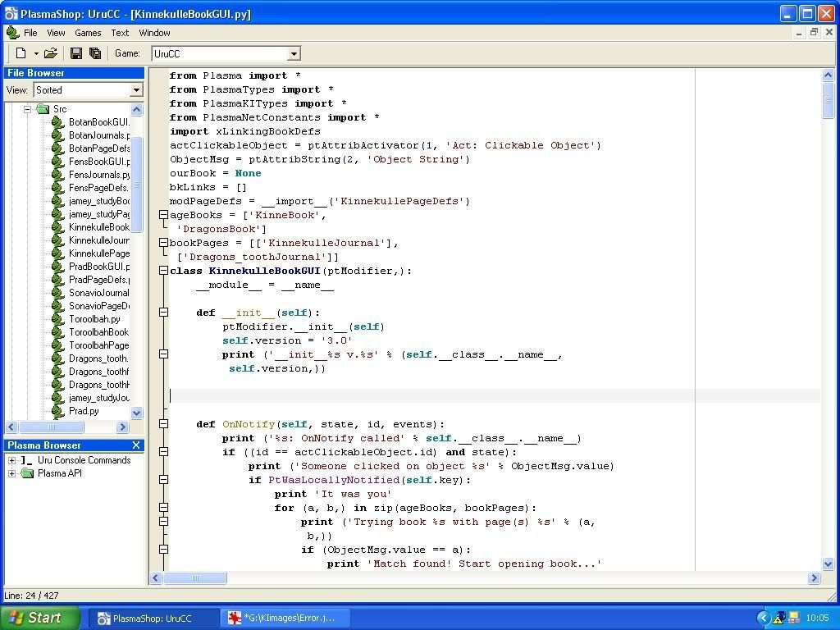This screenshot has height=630, width=840.
Task: Click File Browser horizontal scroll right arrow
Action: tap(123, 427)
